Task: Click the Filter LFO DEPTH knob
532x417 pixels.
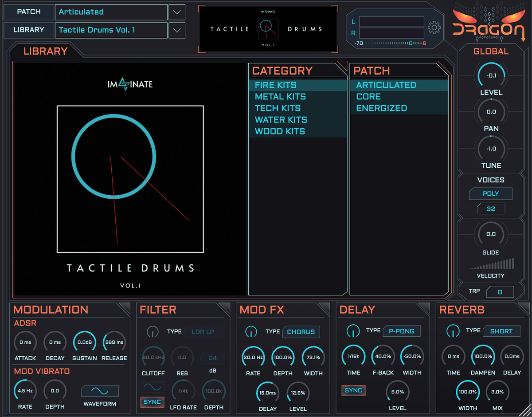Action: [x=214, y=391]
